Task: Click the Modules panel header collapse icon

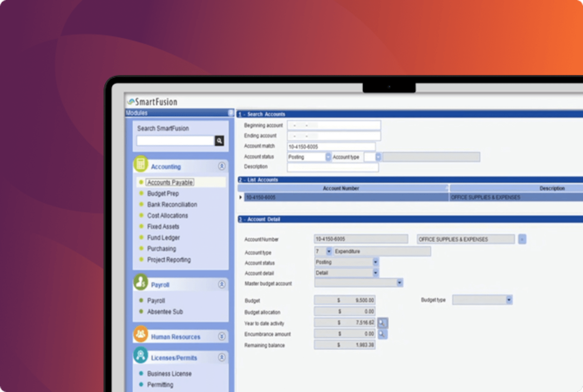Action: [231, 113]
